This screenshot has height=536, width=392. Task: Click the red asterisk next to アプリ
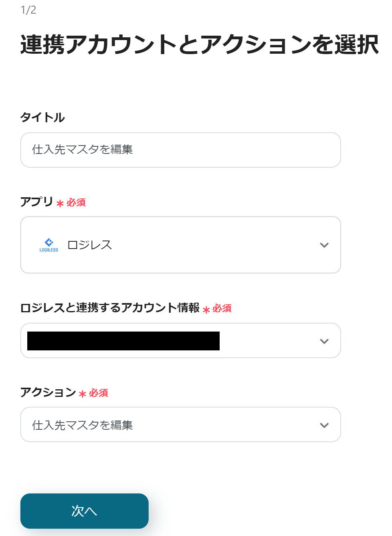(60, 204)
